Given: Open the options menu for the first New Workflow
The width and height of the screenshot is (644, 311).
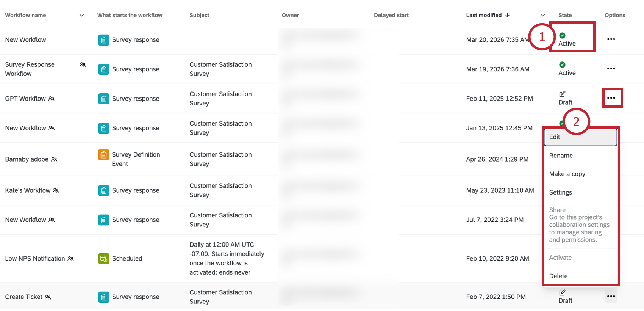Looking at the screenshot, I should point(611,39).
